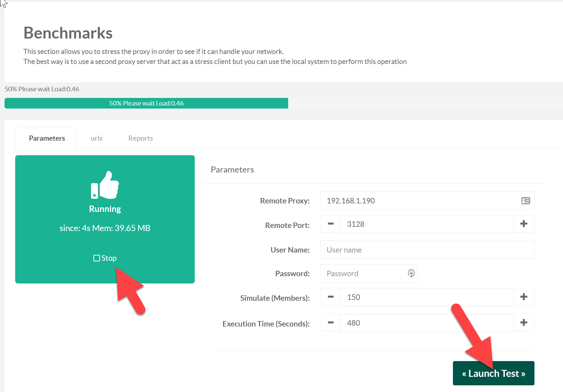
Task: Click into the User Name field
Action: tap(427, 250)
